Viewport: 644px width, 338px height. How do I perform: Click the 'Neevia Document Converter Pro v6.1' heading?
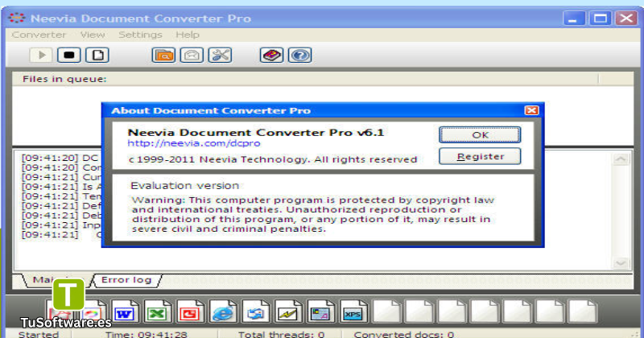256,132
